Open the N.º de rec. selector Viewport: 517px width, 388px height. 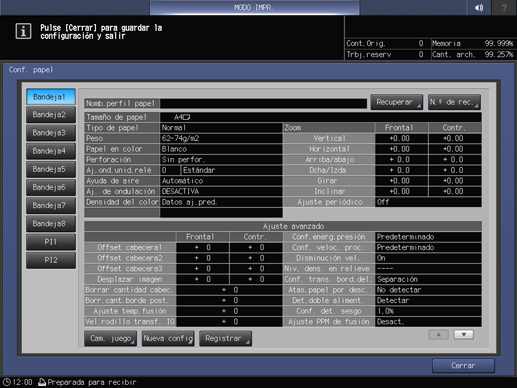tap(454, 102)
